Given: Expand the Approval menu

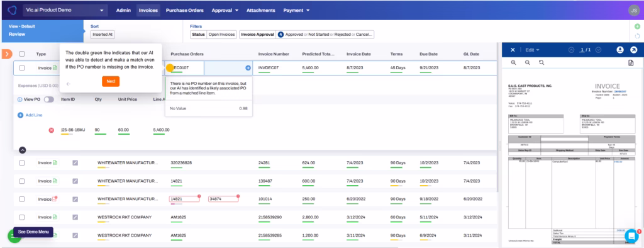Looking at the screenshot, I should [225, 10].
